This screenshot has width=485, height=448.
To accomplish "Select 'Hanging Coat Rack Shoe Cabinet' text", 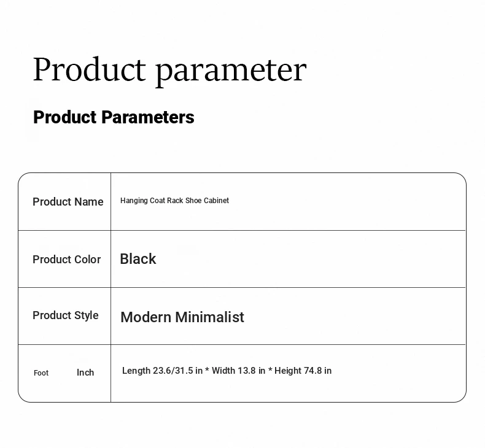I will [174, 201].
